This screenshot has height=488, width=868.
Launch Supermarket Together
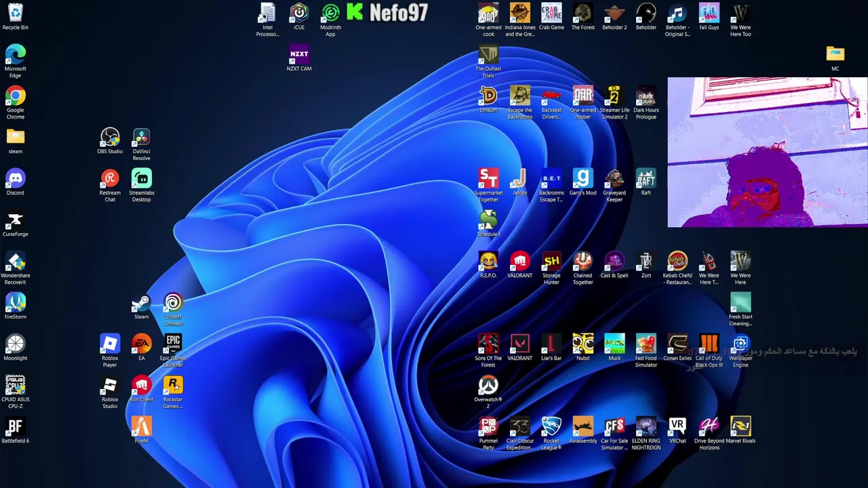(488, 186)
